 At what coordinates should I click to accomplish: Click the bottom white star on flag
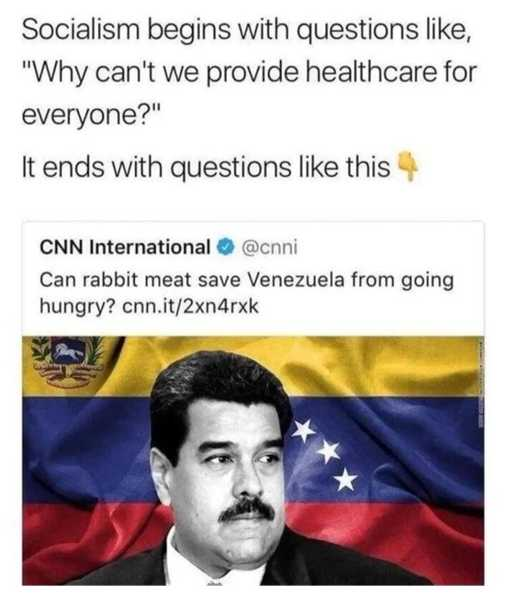click(x=345, y=479)
